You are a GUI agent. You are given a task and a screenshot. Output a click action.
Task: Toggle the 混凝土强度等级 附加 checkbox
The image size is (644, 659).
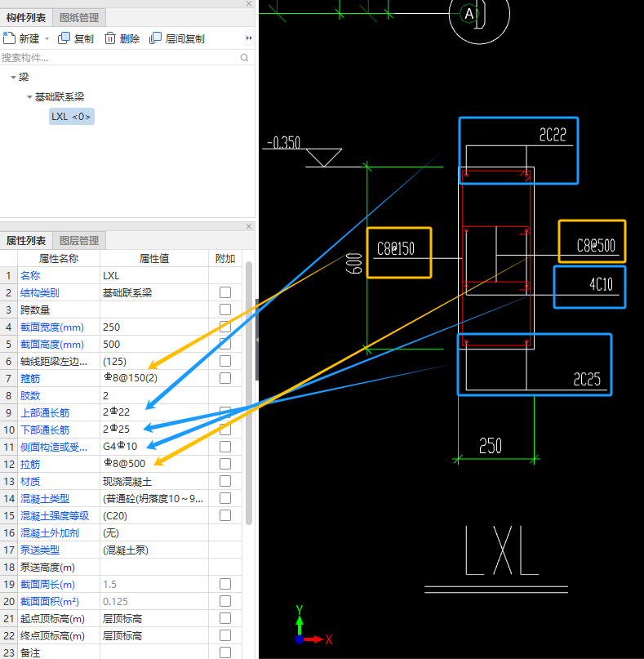point(225,515)
